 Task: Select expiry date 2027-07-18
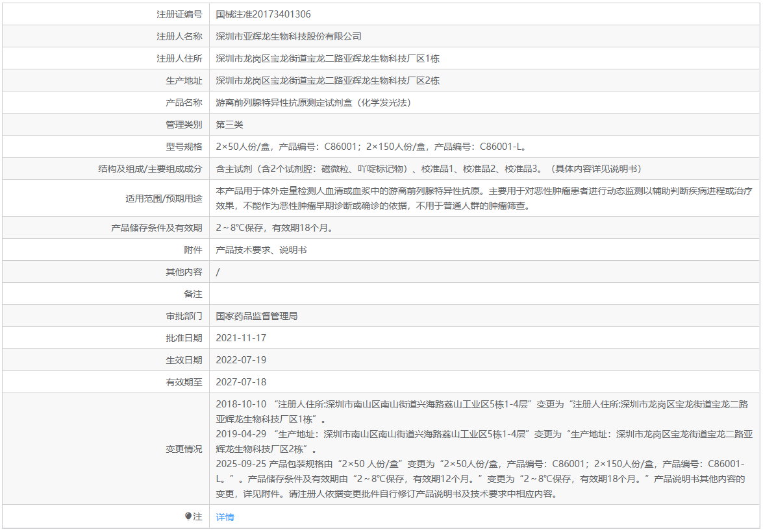click(241, 382)
